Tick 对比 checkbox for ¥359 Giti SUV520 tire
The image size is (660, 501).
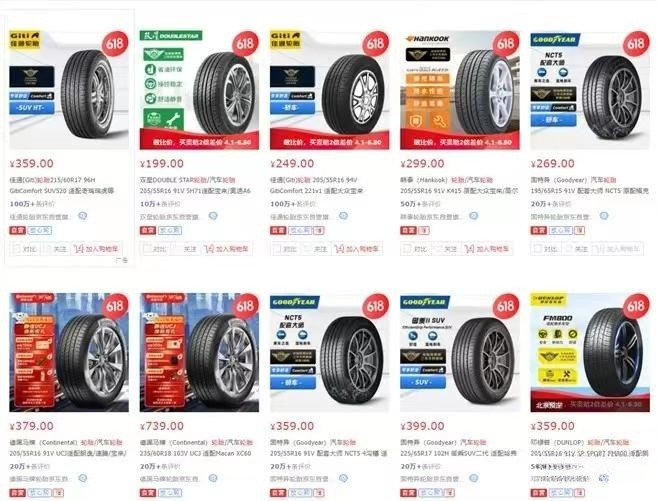[24, 249]
